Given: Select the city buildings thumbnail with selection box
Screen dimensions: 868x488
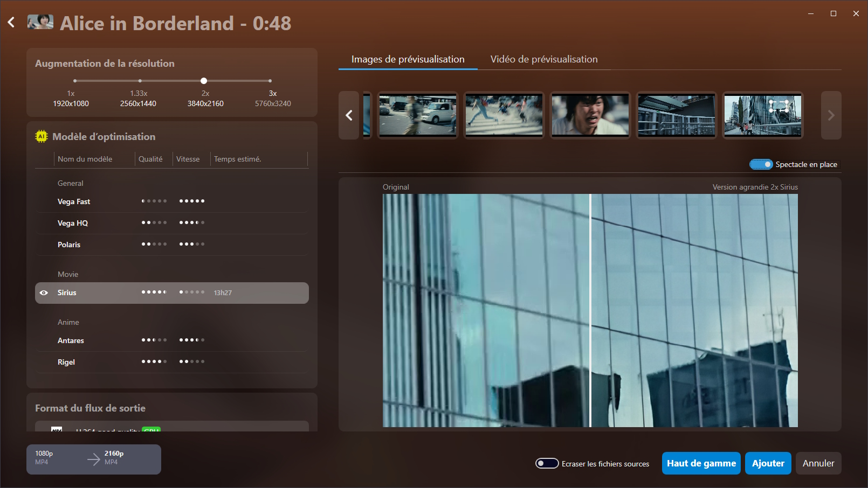Looking at the screenshot, I should (x=763, y=115).
